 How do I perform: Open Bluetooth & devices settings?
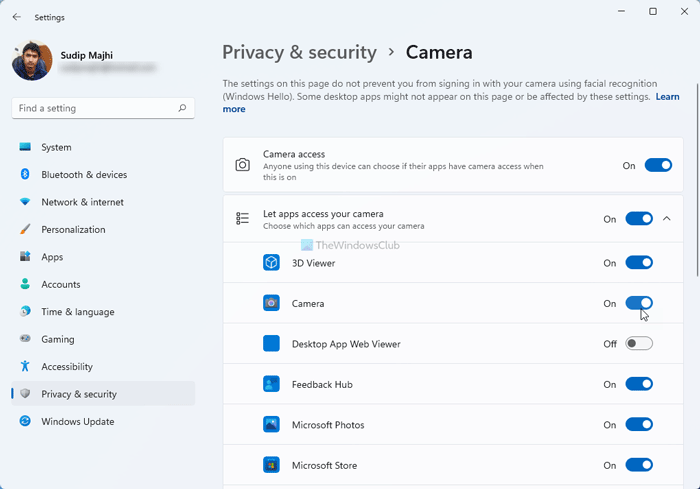pos(84,175)
